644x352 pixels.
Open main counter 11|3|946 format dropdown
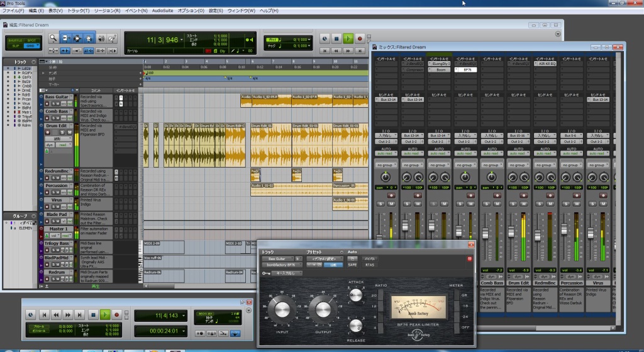tap(182, 40)
